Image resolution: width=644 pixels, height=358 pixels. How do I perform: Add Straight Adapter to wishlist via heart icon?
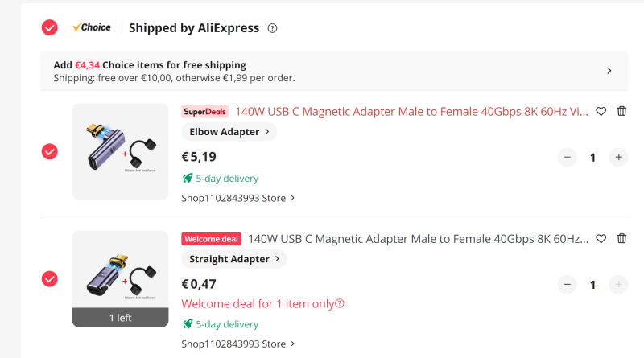(x=601, y=238)
